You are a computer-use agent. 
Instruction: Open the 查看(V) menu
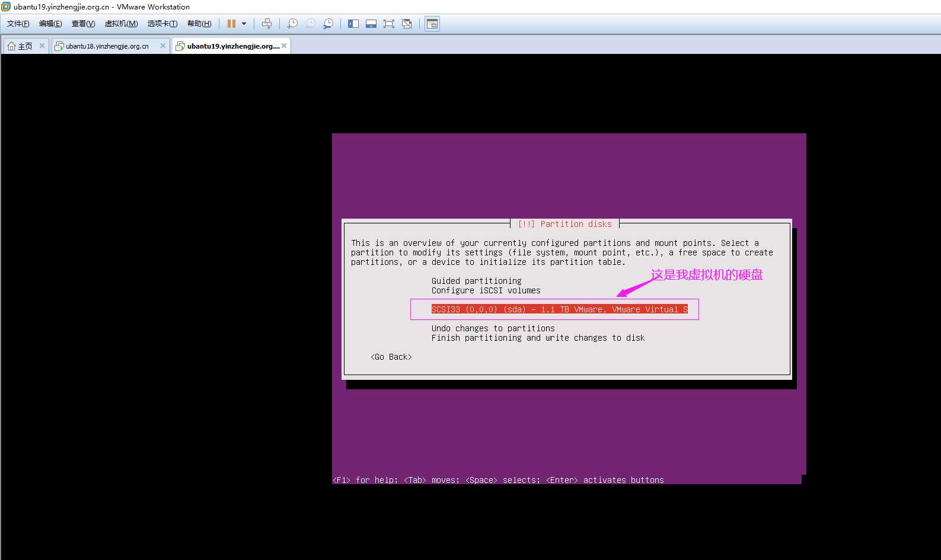point(83,24)
